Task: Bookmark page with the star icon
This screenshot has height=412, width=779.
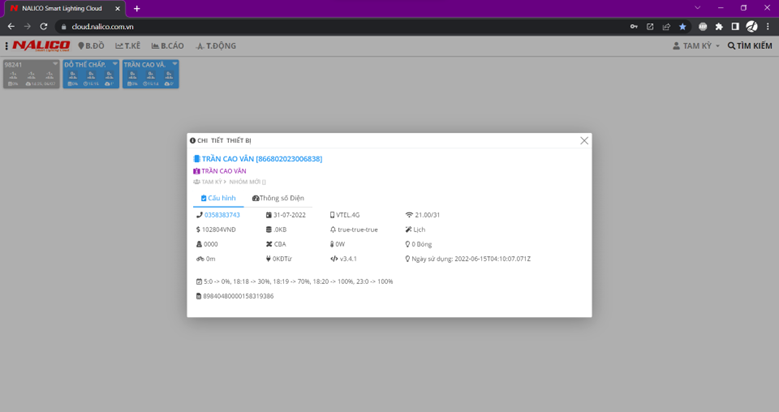Action: pyautogui.click(x=683, y=27)
